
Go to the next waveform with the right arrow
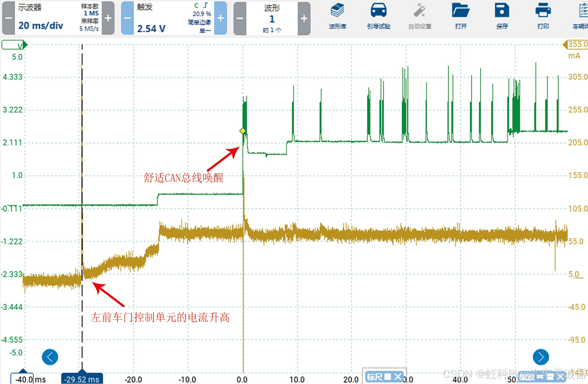coord(541,357)
